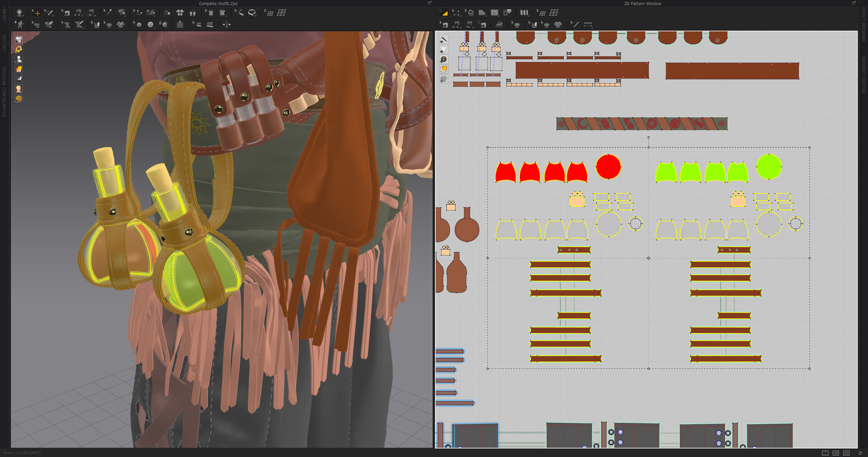Select the Fold pleats tool in 2D toolbar
This screenshot has width=868, height=457.
click(x=524, y=13)
